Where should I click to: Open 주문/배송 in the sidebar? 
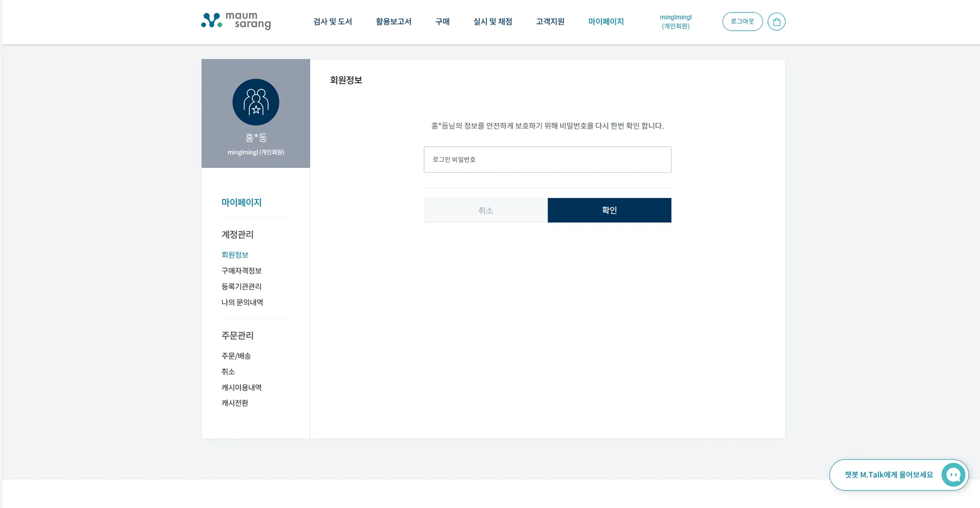tap(236, 356)
